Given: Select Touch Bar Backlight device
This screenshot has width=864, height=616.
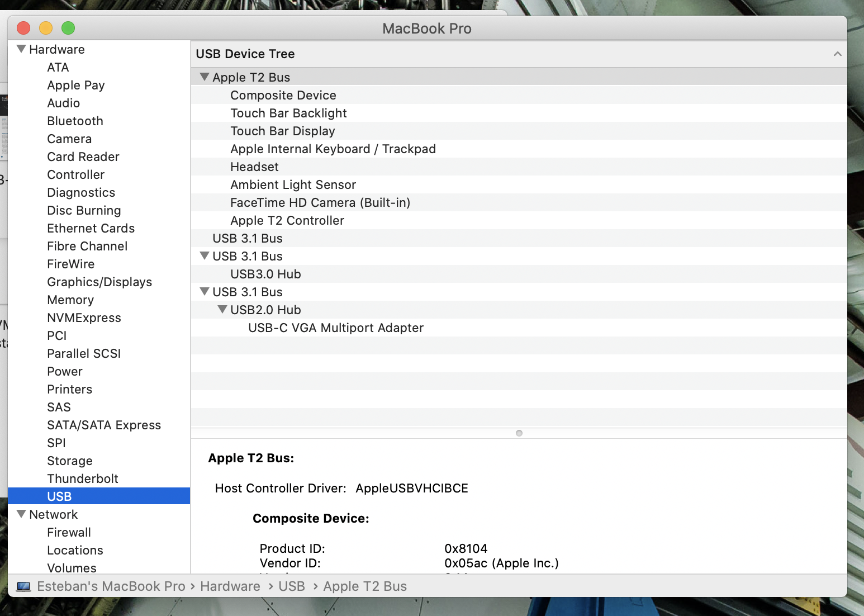Looking at the screenshot, I should pos(289,113).
